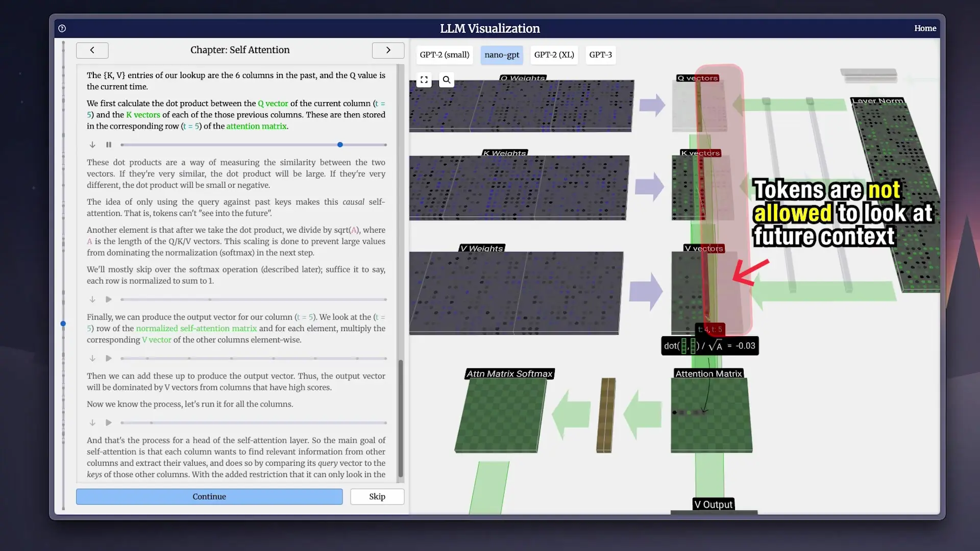Toggle fullscreen view of 3D visualization

point(424,80)
